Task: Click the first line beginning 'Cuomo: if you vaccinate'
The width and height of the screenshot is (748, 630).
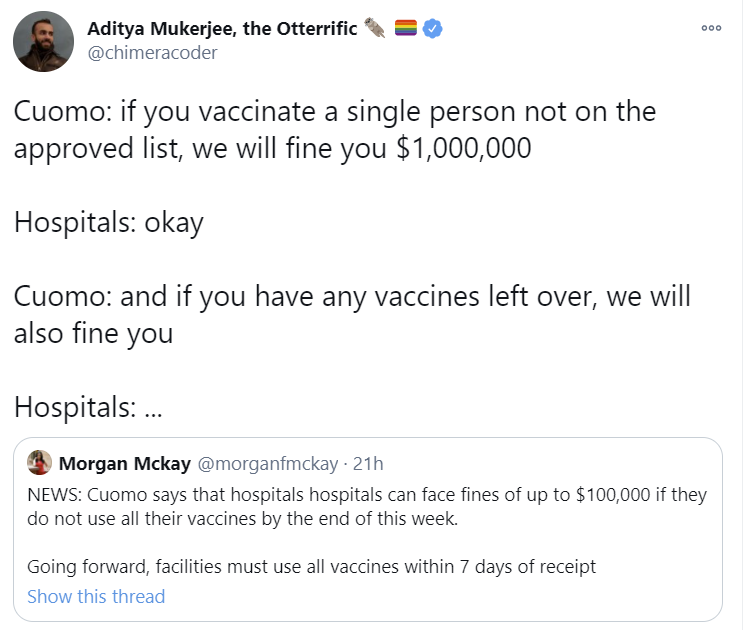Action: coord(334,111)
